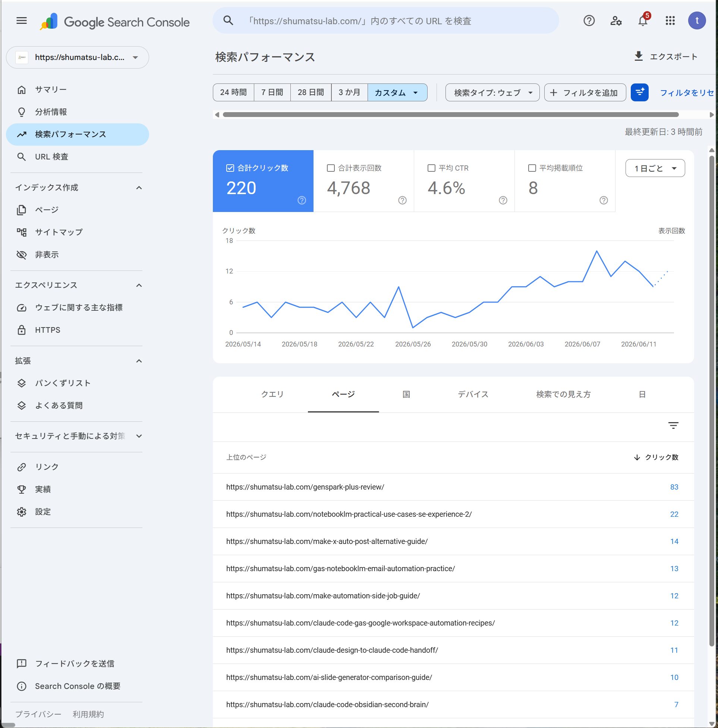Open よくある質問 enhancement report
The width and height of the screenshot is (718, 728).
[78, 405]
